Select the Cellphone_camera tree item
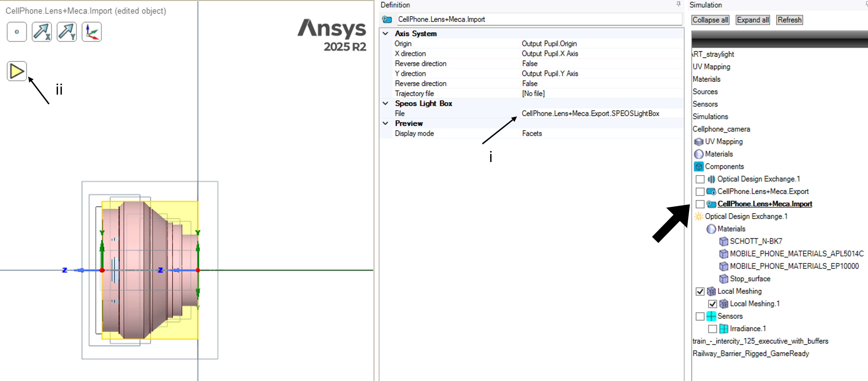This screenshot has height=381, width=868. [721, 129]
